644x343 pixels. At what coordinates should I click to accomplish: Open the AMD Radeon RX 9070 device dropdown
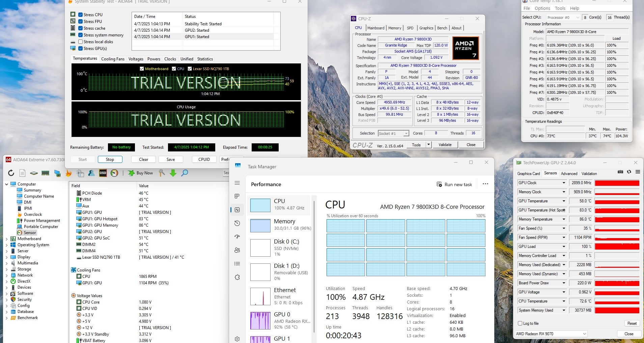(551, 334)
